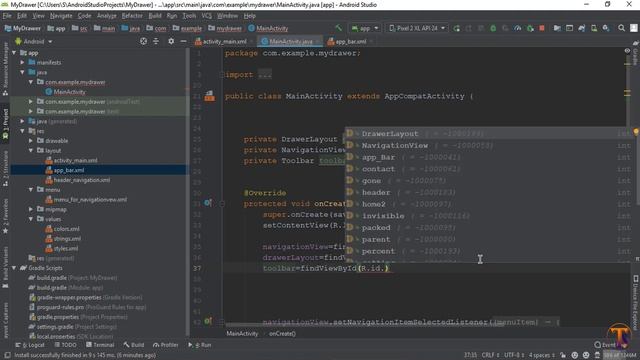Click the Make Project hammer icon
Screen dimensions: 640x360
(338, 28)
